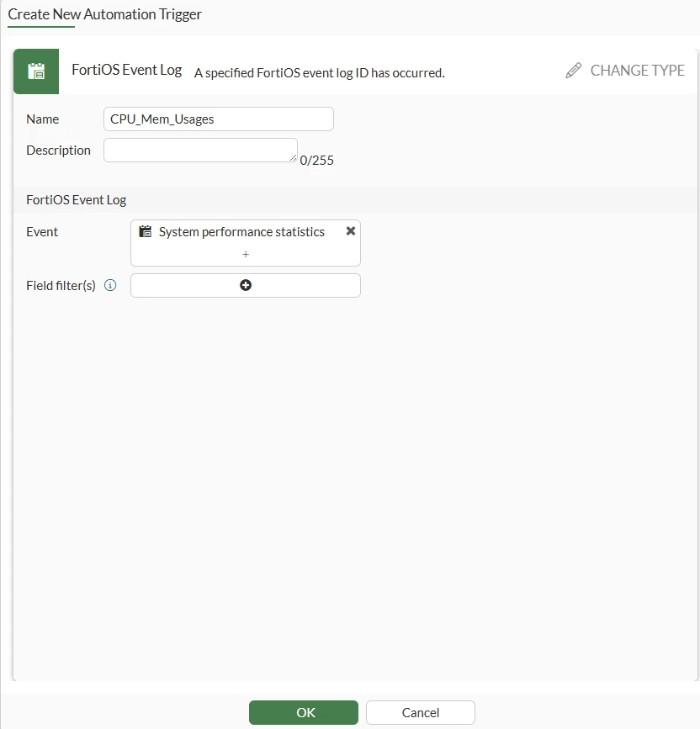Click the FortiOS Event Log section header

[x=77, y=200]
